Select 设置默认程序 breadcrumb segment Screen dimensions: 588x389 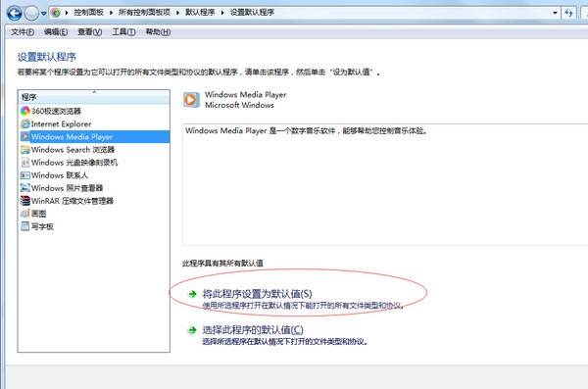pos(252,13)
